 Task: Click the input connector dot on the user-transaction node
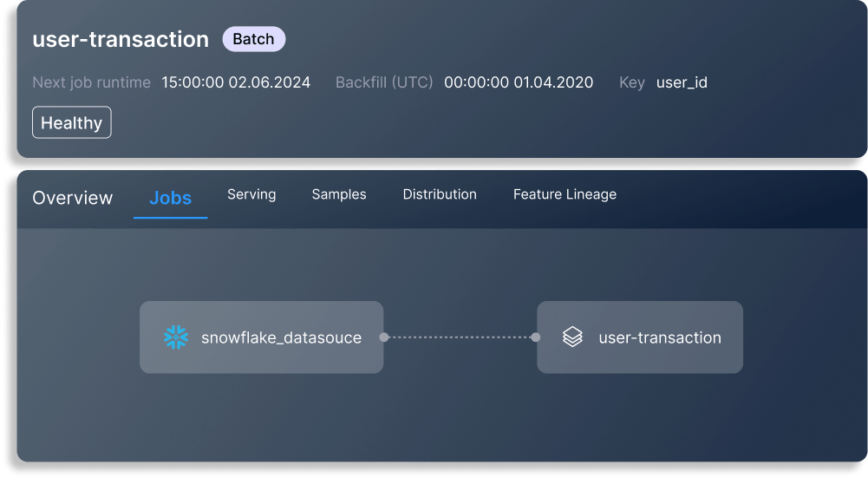[x=535, y=337]
